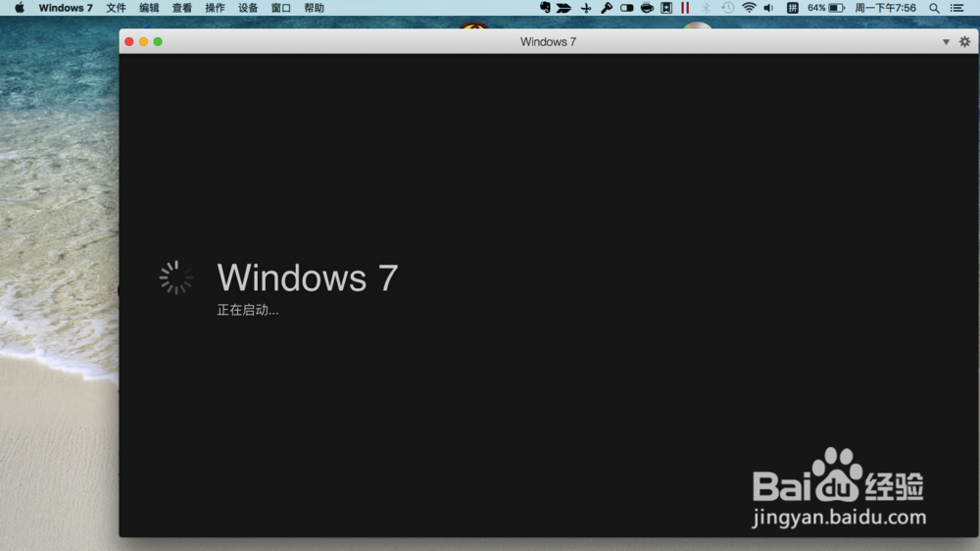This screenshot has width=980, height=551.
Task: Open the Apple menu
Action: [20, 8]
